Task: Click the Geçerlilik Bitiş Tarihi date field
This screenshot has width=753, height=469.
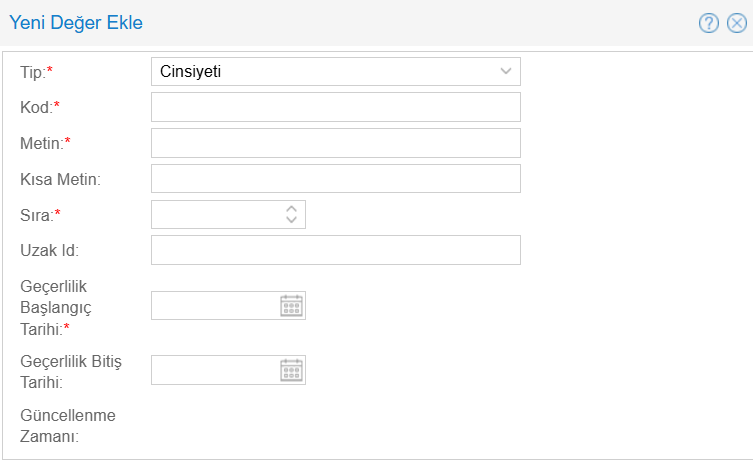Action: (213, 370)
